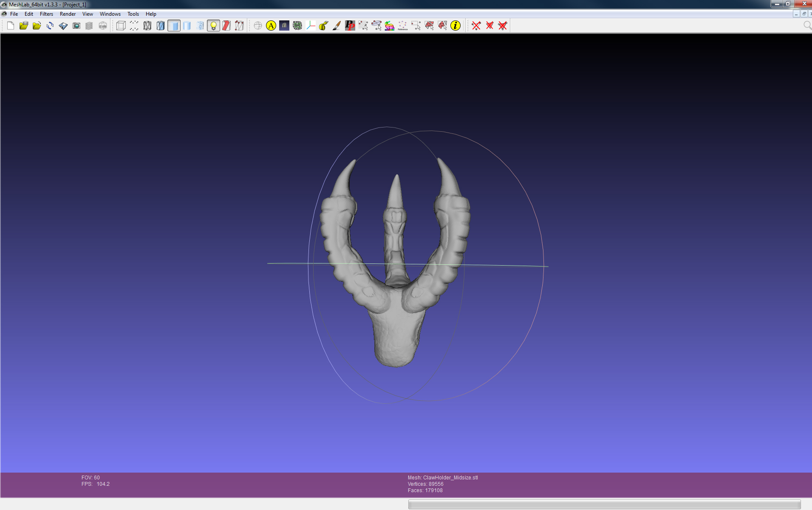Click the bottom progress bar

pyautogui.click(x=604, y=504)
